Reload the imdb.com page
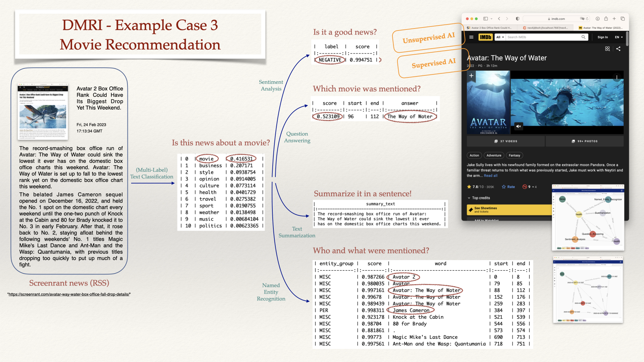This screenshot has width=644, height=362. 587,19
